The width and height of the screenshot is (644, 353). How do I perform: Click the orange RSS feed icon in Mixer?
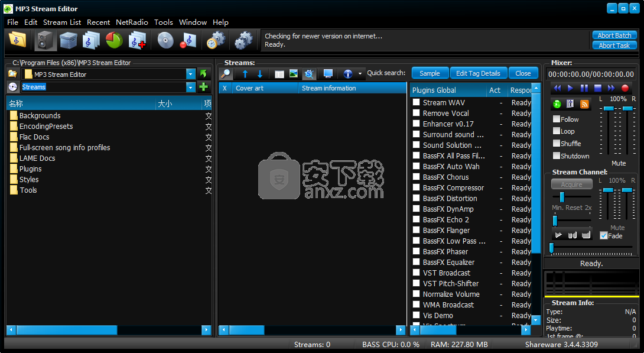584,104
